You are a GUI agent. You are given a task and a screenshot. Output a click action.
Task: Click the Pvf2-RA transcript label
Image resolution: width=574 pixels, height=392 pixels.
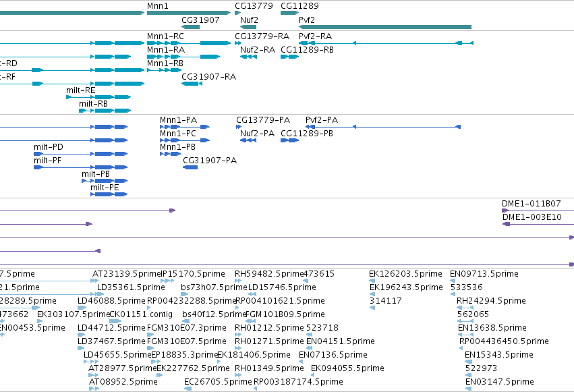[x=315, y=36]
